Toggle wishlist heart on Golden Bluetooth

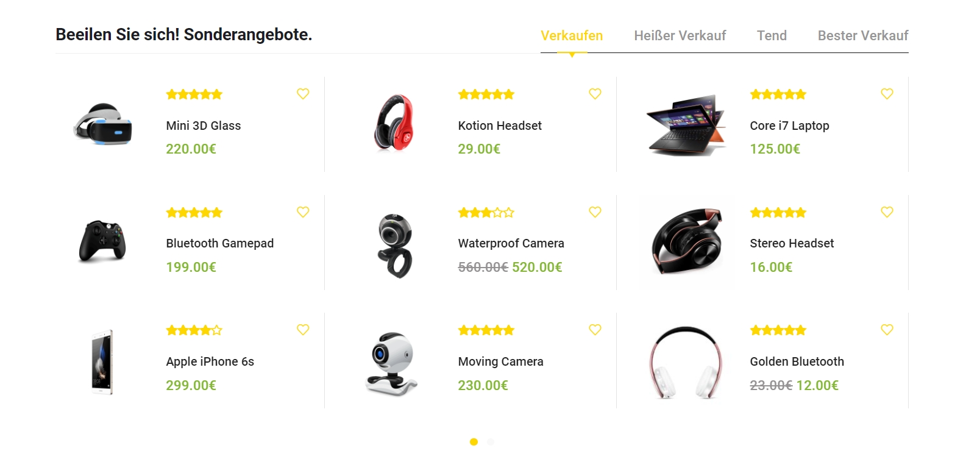(x=887, y=330)
